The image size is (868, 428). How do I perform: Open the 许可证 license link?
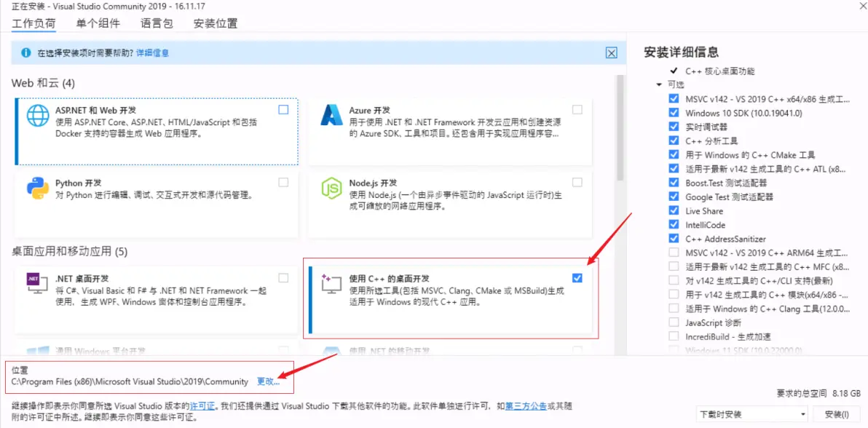tap(202, 406)
